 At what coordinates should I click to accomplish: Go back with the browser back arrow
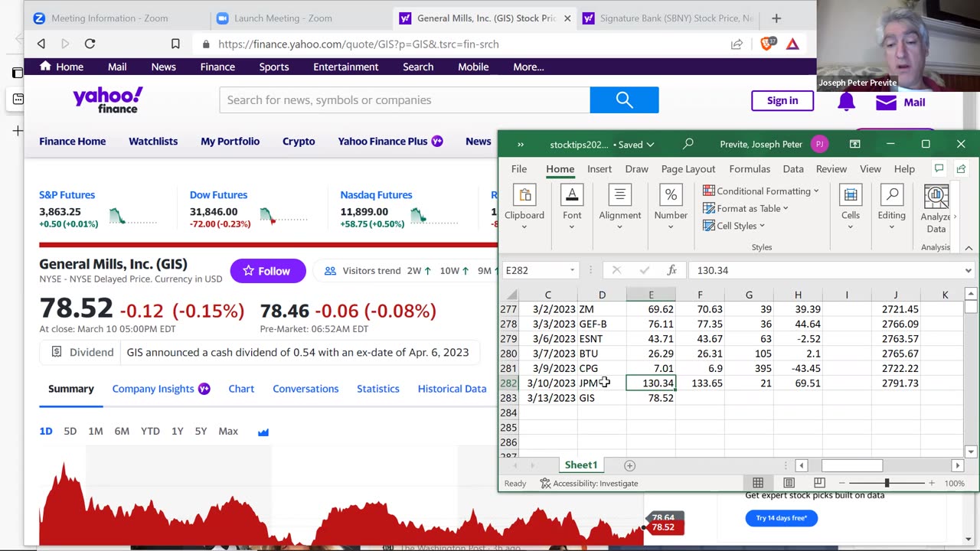tap(41, 44)
